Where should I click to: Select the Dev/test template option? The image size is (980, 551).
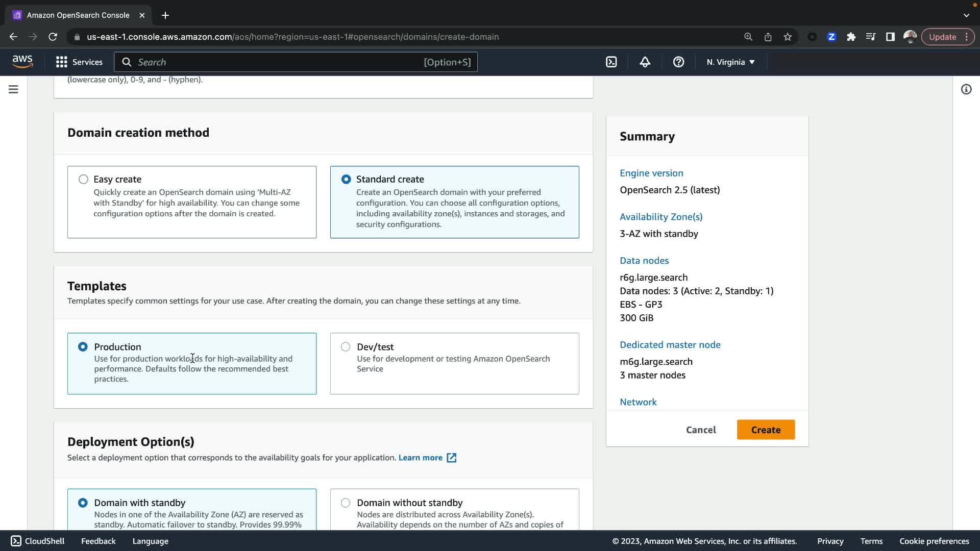[x=346, y=347]
